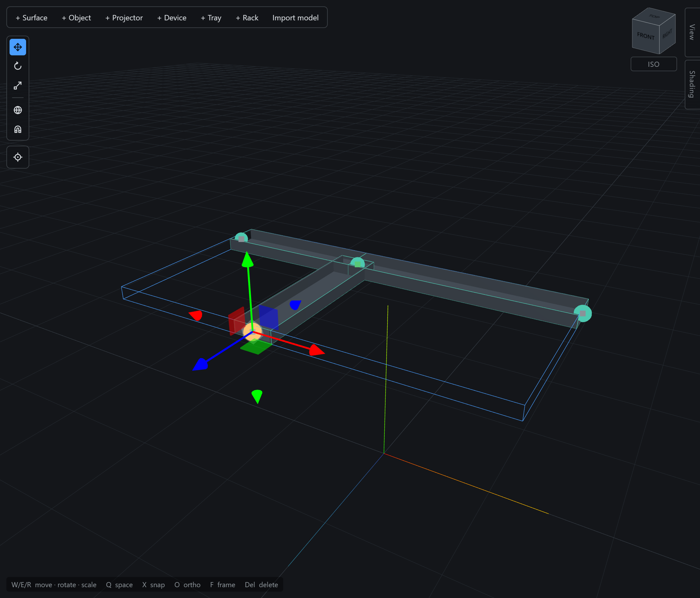Open the View side tab
The width and height of the screenshot is (700, 598).
692,32
